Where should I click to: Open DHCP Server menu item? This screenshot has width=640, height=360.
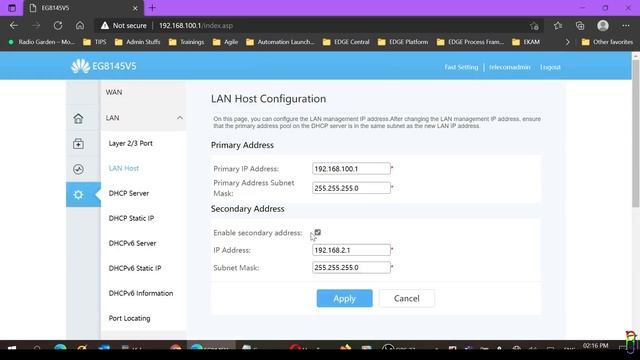(x=129, y=193)
